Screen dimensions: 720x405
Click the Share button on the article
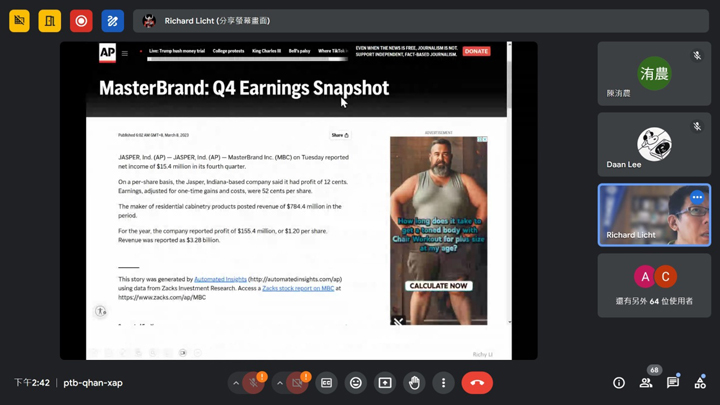coord(340,135)
